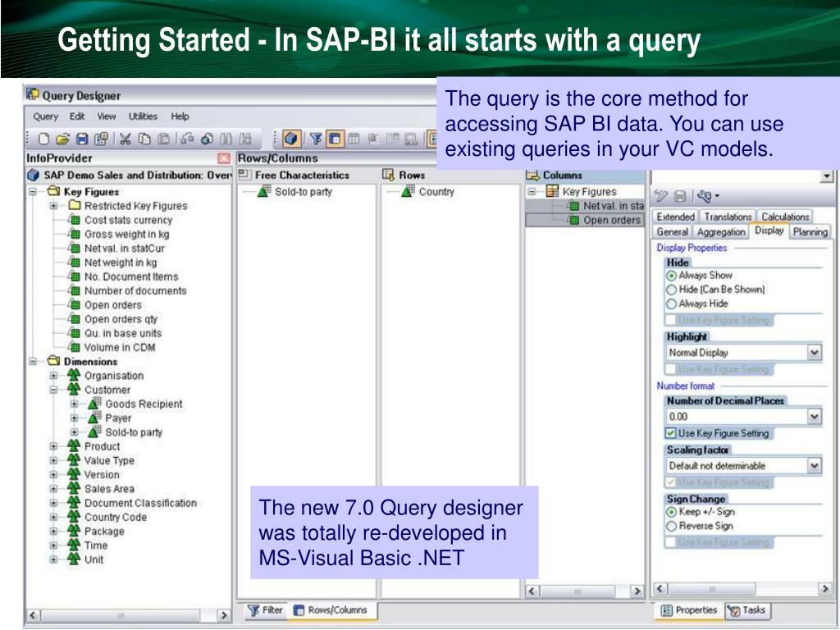Save the query with the floppy disk icon

pos(82,139)
